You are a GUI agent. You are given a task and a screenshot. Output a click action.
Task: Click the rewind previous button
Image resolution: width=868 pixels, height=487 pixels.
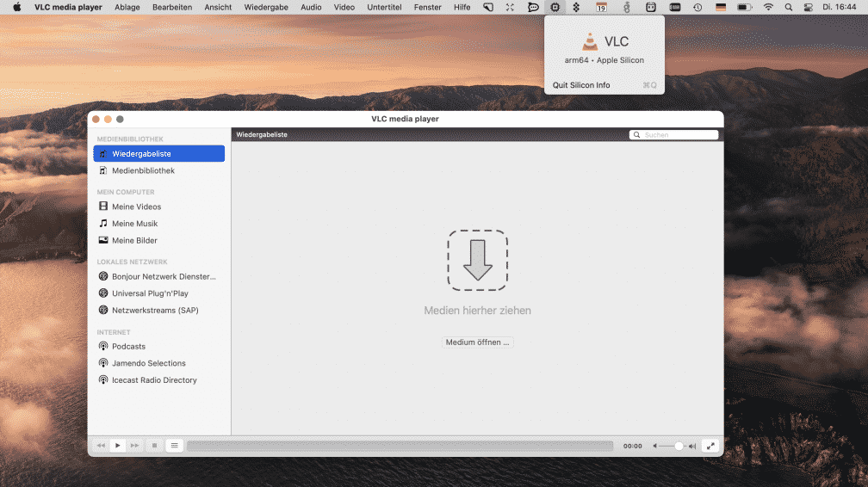pos(101,446)
